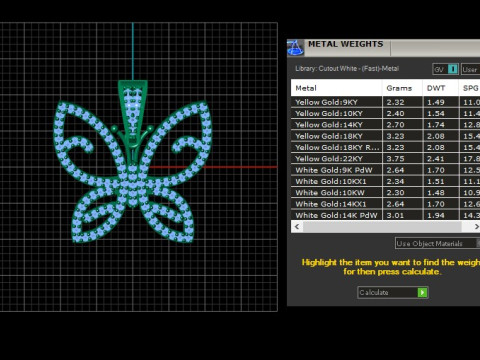Select the Yellow Gold:9KY row

coord(385,102)
